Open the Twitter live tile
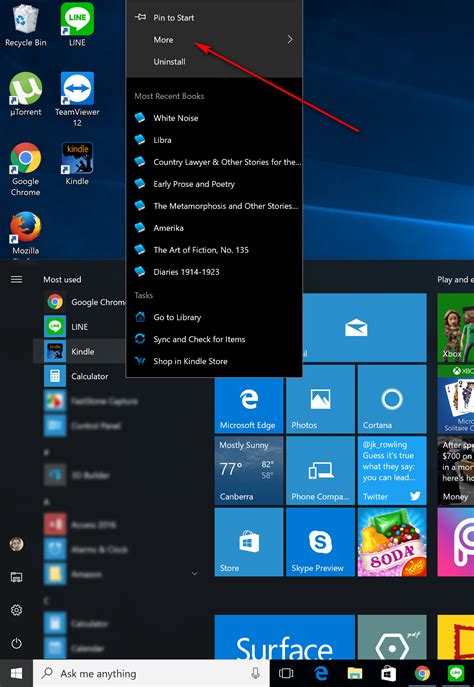This screenshot has height=687, width=474. click(392, 471)
